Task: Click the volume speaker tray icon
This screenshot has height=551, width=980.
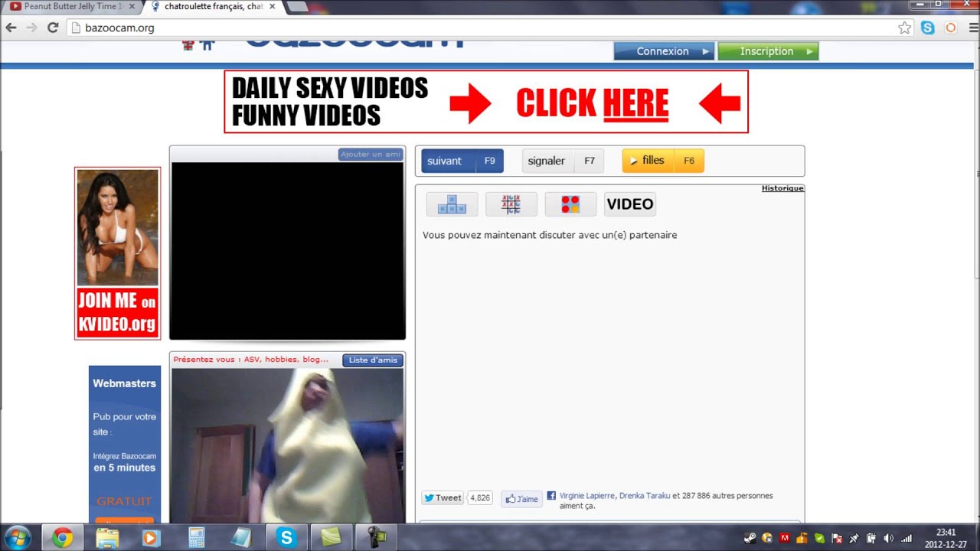Action: tap(889, 538)
